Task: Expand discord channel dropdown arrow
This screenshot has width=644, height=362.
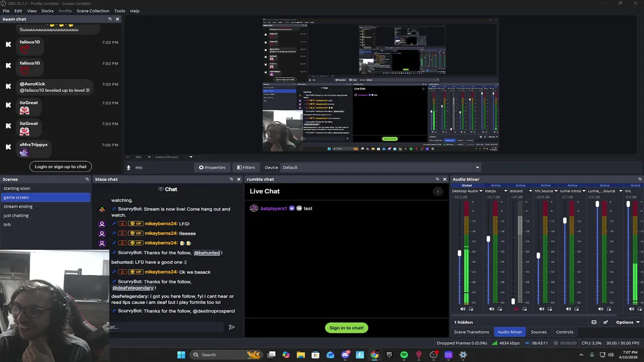Action: 530,191
